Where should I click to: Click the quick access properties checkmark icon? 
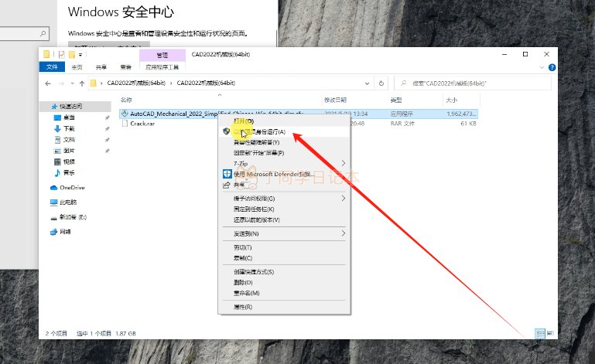coord(62,55)
